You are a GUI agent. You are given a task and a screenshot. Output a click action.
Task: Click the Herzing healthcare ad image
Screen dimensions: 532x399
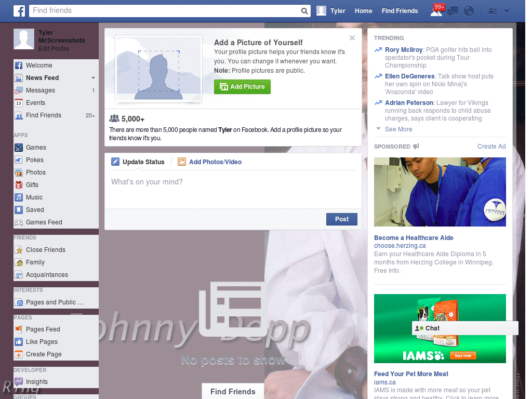tap(440, 192)
